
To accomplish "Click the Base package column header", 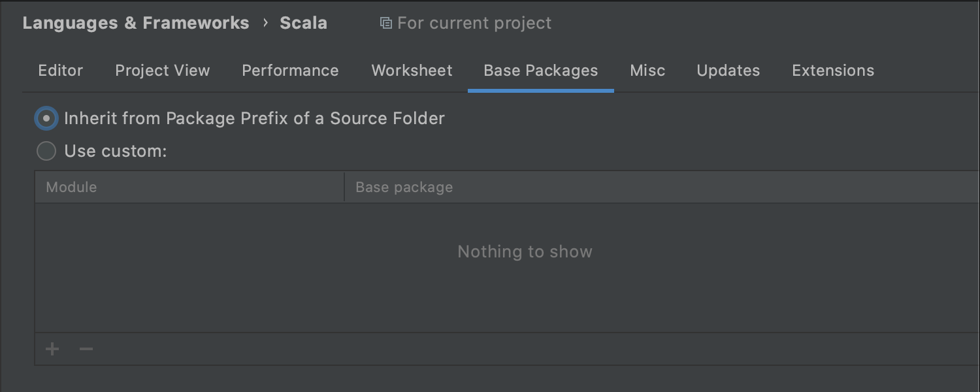I will tap(662, 188).
